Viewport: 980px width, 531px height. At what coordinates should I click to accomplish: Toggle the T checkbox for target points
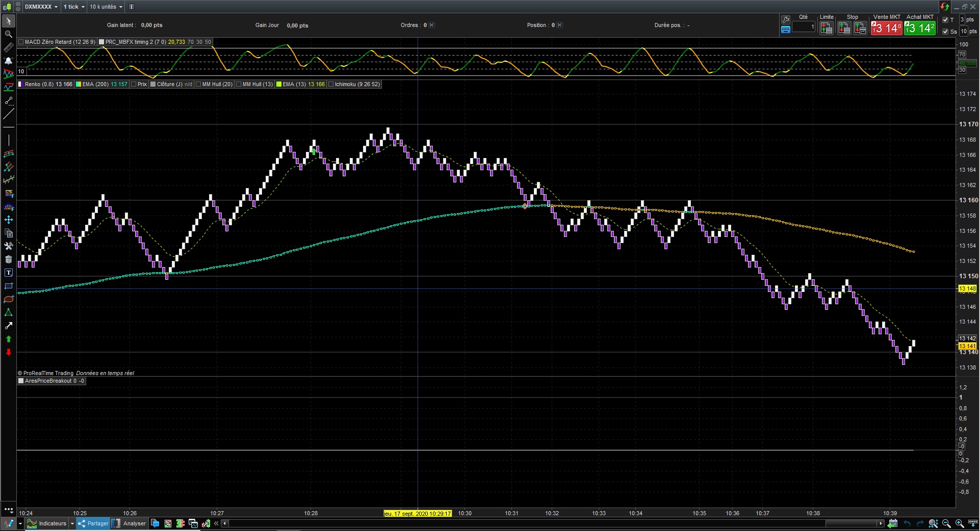[945, 20]
